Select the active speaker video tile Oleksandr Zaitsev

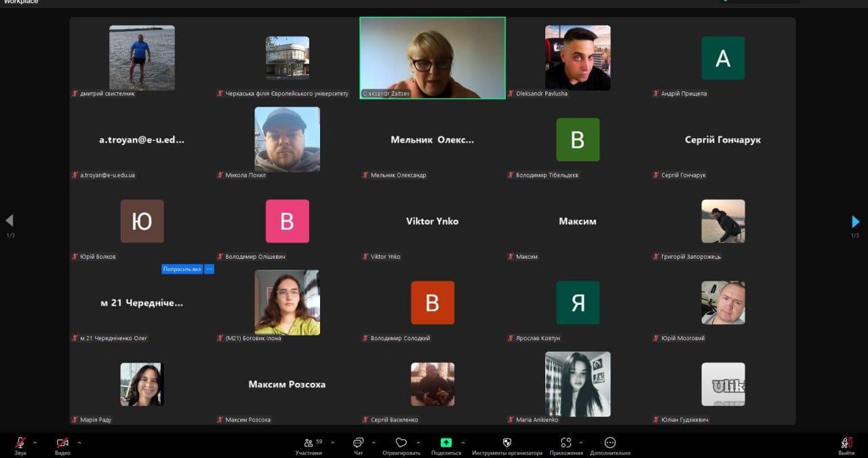pos(432,58)
